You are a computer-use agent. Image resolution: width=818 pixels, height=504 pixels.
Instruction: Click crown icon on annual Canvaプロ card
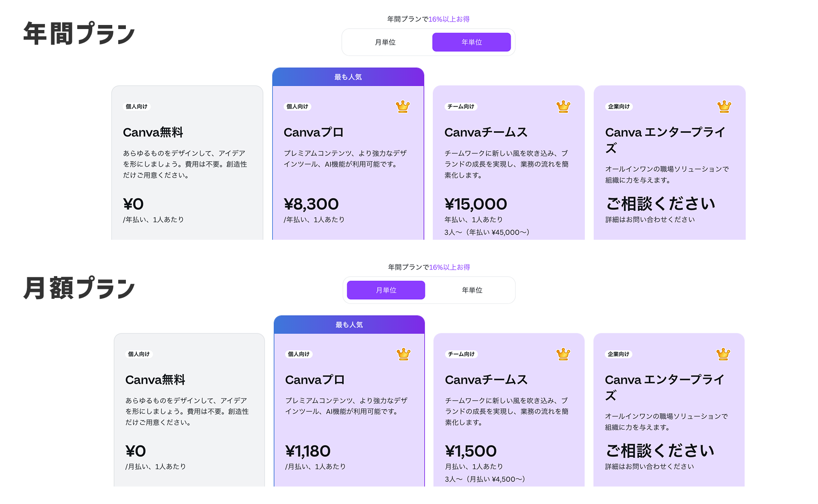(403, 107)
